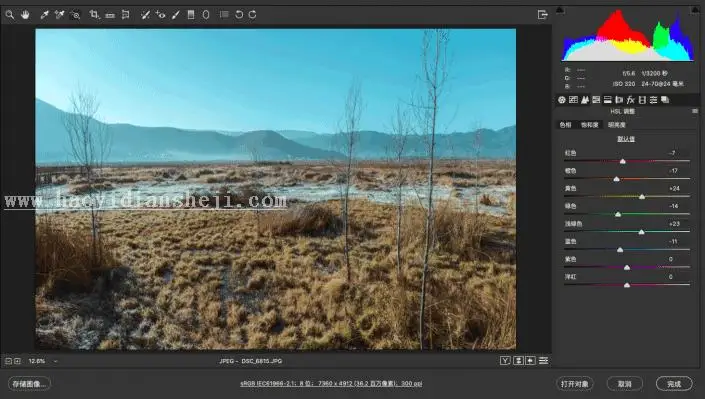Viewport: 705px width, 399px height.
Task: Click the yellow value field showing +24
Action: click(674, 188)
